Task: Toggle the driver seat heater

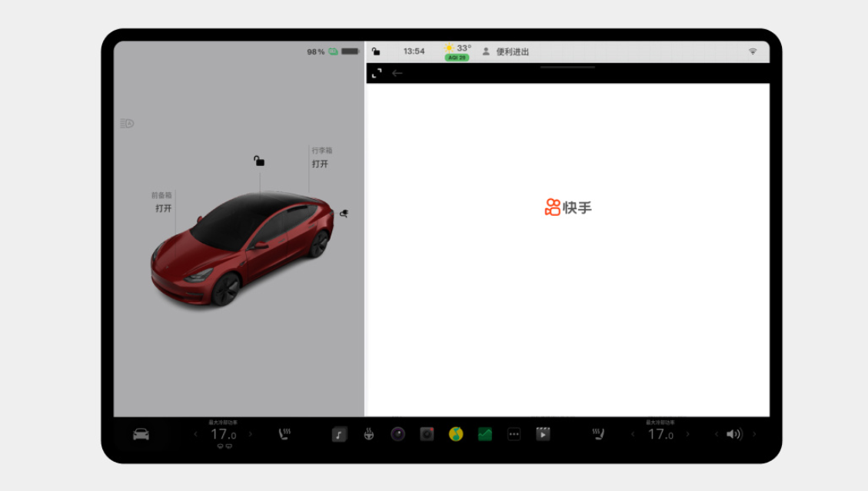Action: click(x=284, y=435)
